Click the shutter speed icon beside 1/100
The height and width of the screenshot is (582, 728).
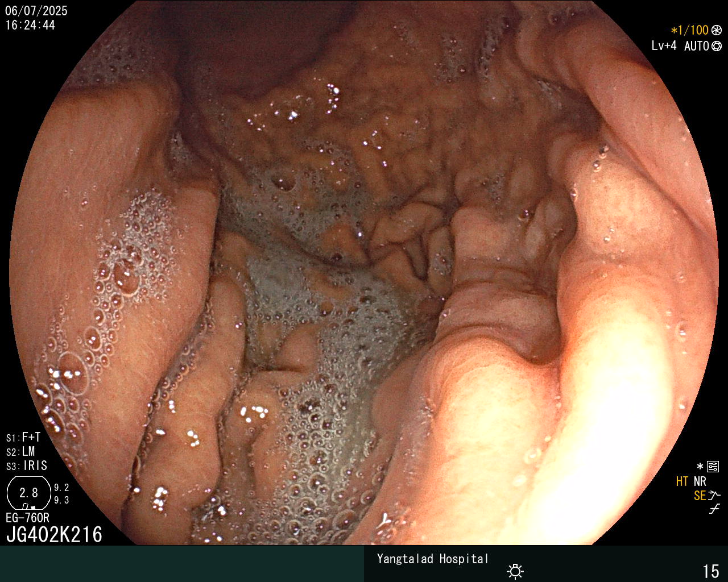click(717, 31)
